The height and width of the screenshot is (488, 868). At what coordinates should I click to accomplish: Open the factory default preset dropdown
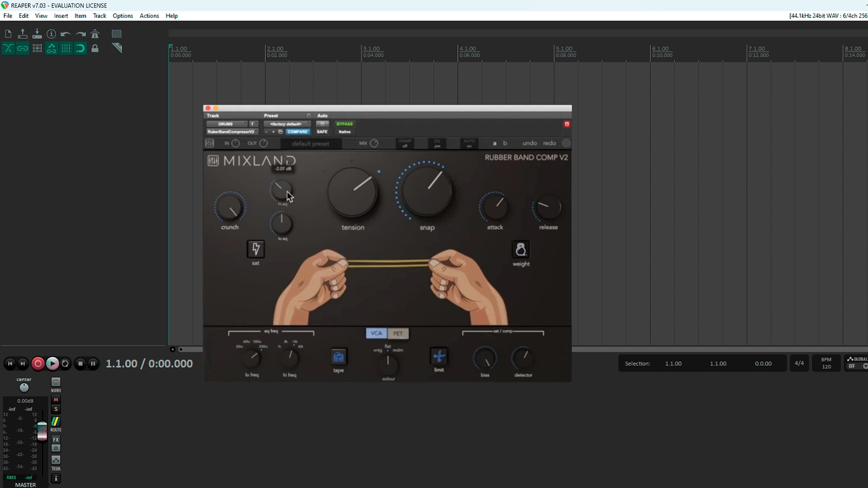(287, 124)
